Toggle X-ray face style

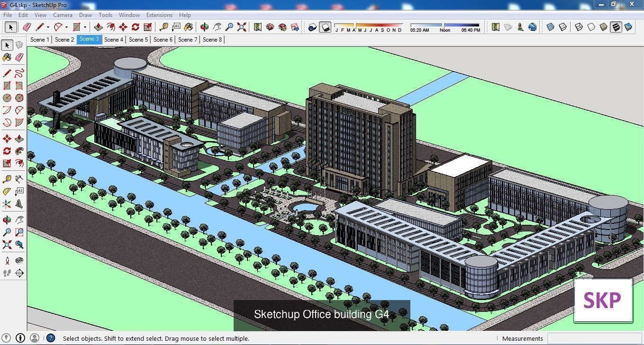551,27
